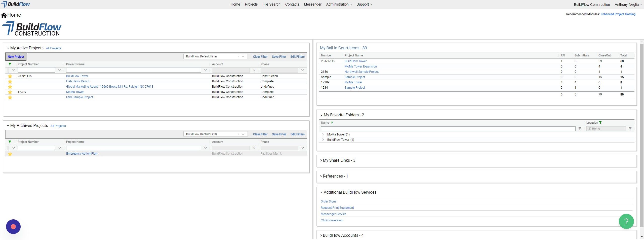This screenshot has height=240, width=644.
Task: Click the green help question mark button
Action: (x=626, y=221)
